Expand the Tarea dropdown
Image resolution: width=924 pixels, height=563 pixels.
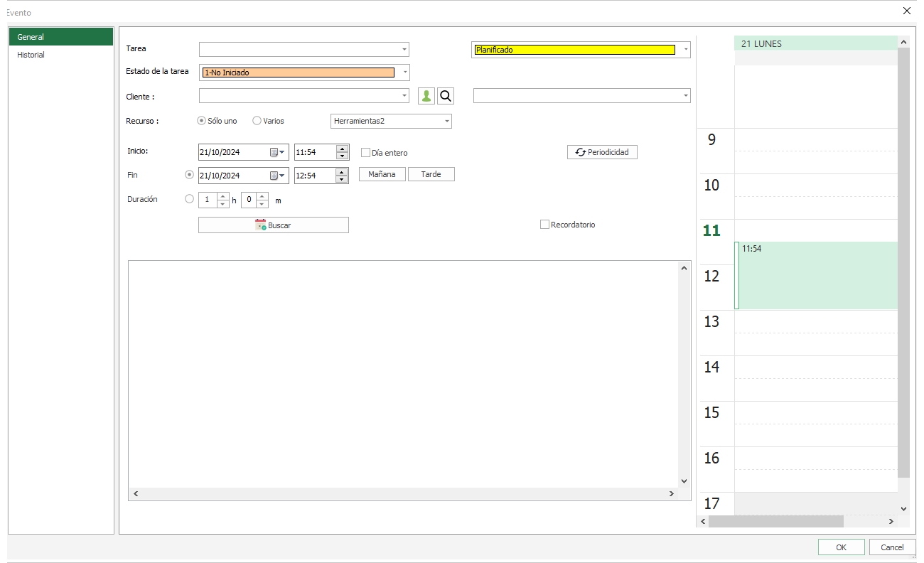coord(404,50)
